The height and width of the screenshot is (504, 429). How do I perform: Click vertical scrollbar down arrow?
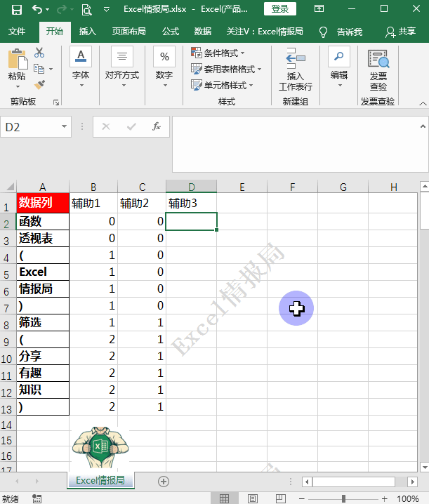tap(425, 467)
